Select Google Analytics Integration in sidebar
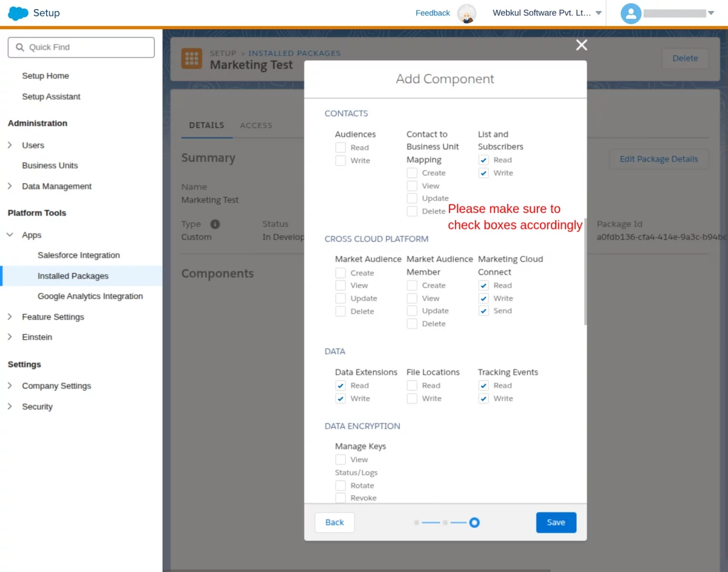This screenshot has width=728, height=572. coord(90,296)
